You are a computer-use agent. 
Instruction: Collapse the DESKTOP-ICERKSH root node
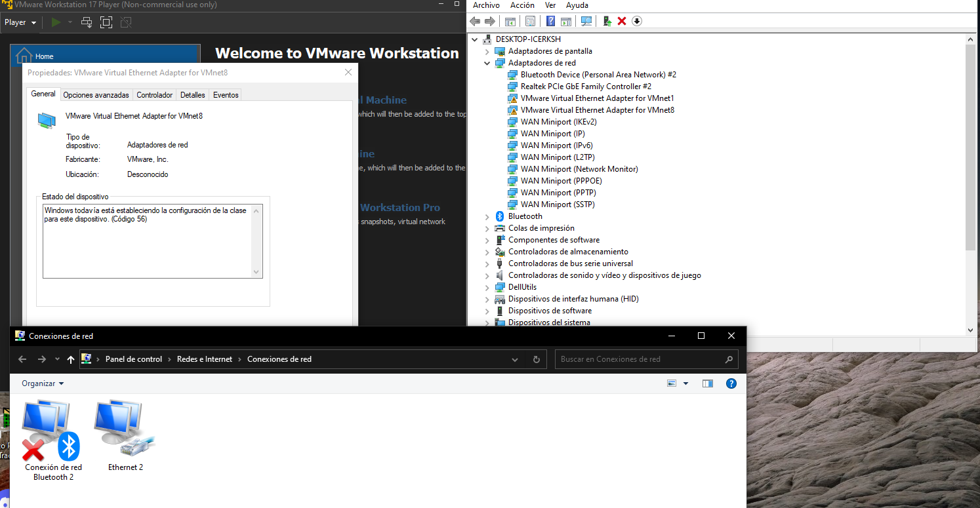click(x=475, y=39)
